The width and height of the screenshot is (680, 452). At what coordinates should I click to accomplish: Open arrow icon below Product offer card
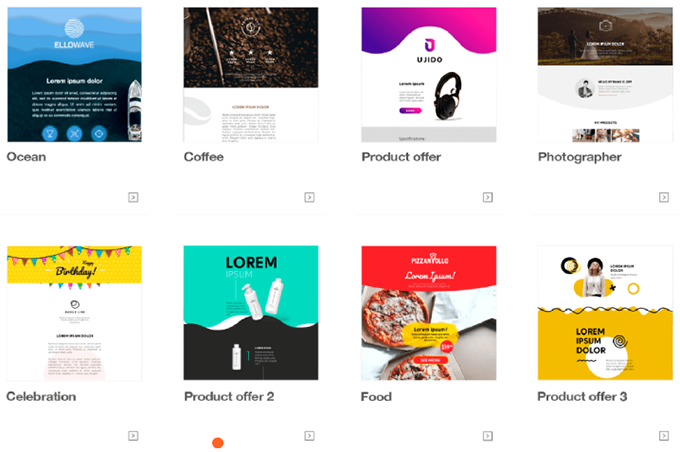pyautogui.click(x=488, y=197)
